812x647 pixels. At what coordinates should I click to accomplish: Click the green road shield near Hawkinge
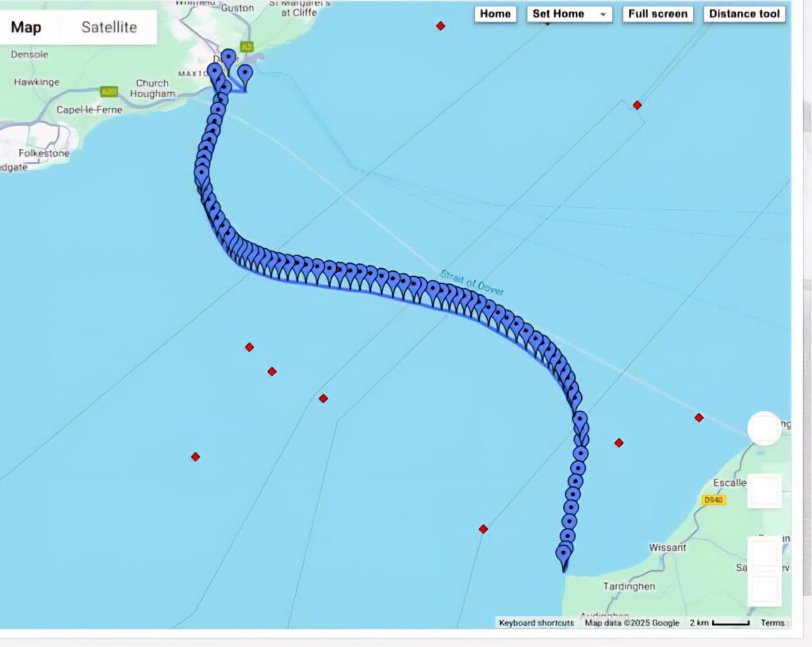(x=109, y=92)
